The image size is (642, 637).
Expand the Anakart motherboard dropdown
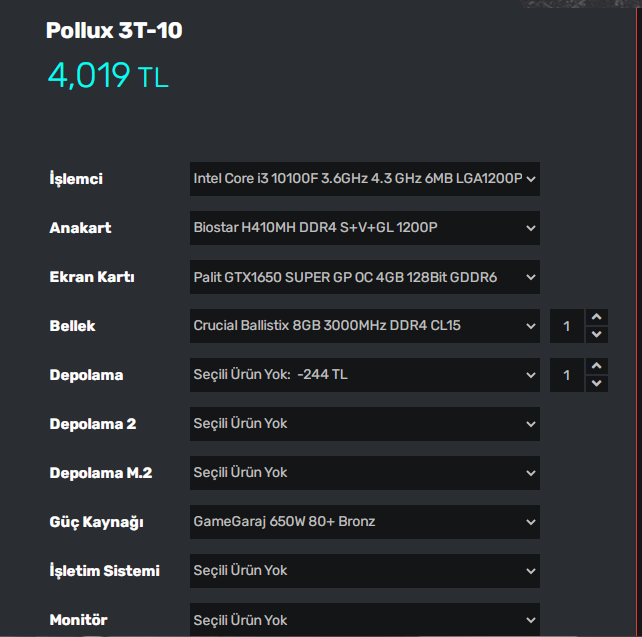[x=365, y=228]
